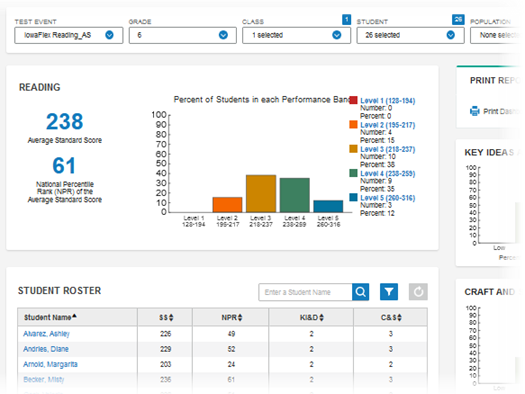Viewport: 525px width, 394px height.
Task: Click SS value 226 for Alvarez
Action: tap(165, 334)
